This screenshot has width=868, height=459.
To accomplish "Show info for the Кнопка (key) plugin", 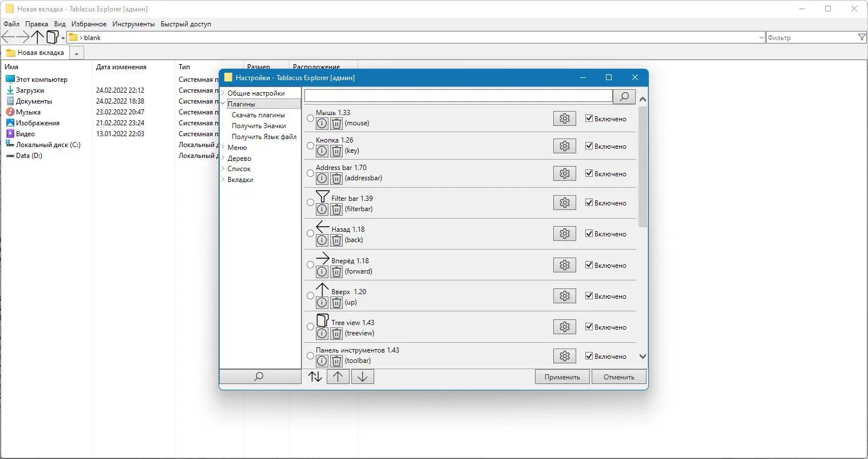I will (322, 151).
